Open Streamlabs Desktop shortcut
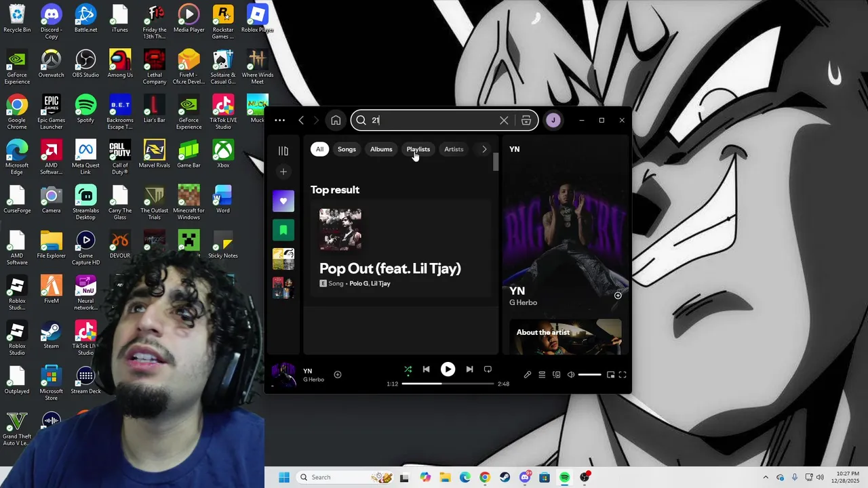This screenshot has width=868, height=488. [x=85, y=202]
